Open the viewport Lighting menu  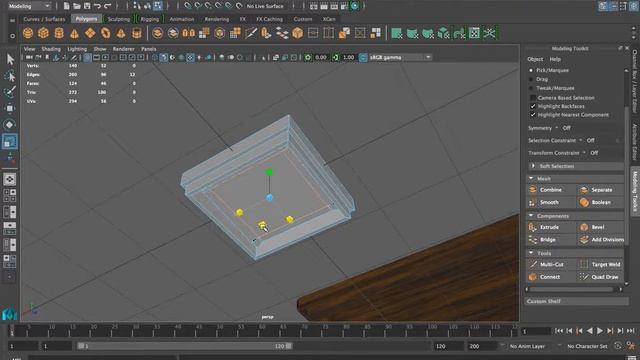tap(77, 49)
